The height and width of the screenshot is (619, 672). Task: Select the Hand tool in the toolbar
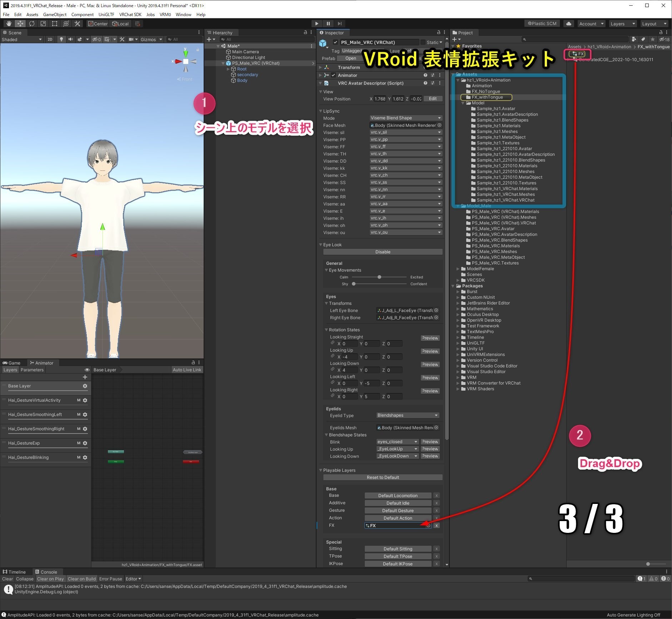tap(9, 24)
